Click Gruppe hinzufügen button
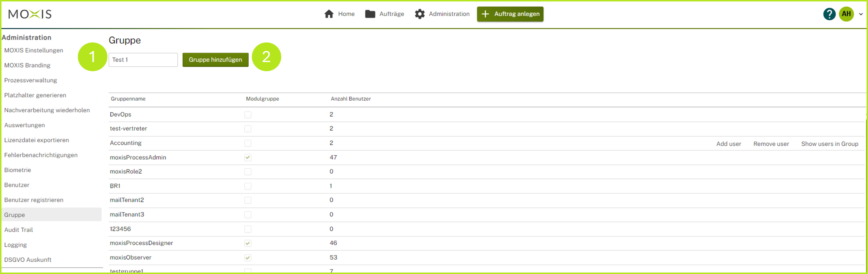 [x=215, y=60]
